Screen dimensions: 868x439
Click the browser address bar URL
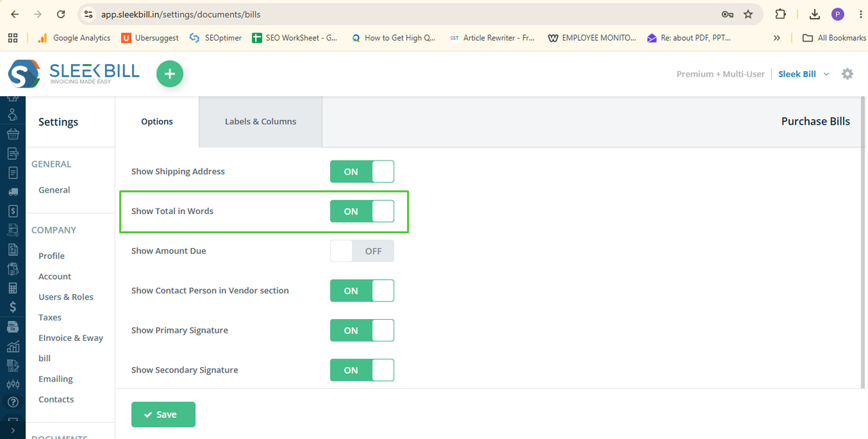point(180,14)
